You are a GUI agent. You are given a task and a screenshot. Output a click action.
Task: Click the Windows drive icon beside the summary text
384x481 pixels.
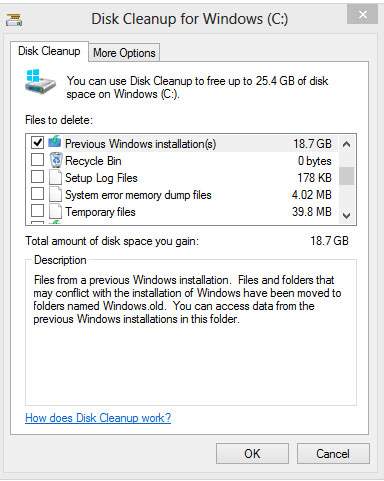(40, 82)
